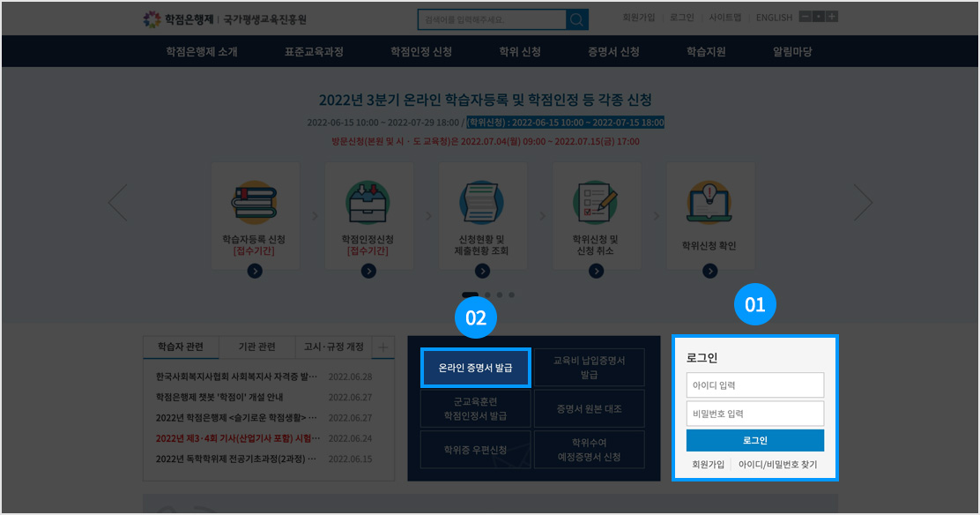This screenshot has width=980, height=515.
Task: Click the 학위신청 확인 laptop icon
Action: [x=709, y=203]
